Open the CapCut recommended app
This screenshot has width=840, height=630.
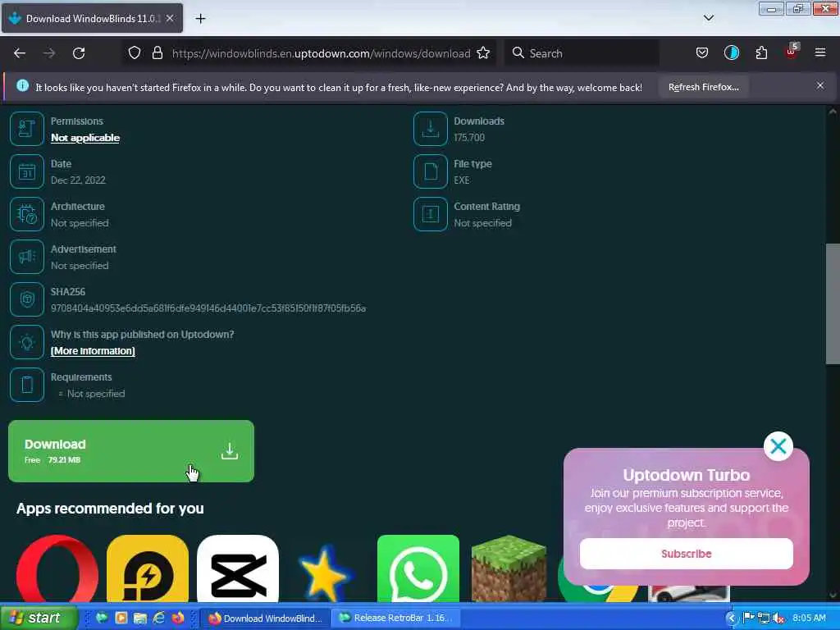click(238, 568)
